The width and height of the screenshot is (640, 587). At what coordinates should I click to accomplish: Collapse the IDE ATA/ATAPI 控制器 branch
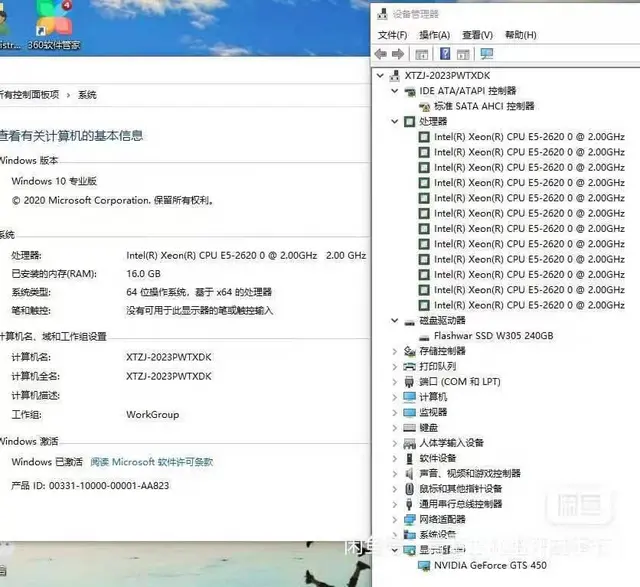395,91
